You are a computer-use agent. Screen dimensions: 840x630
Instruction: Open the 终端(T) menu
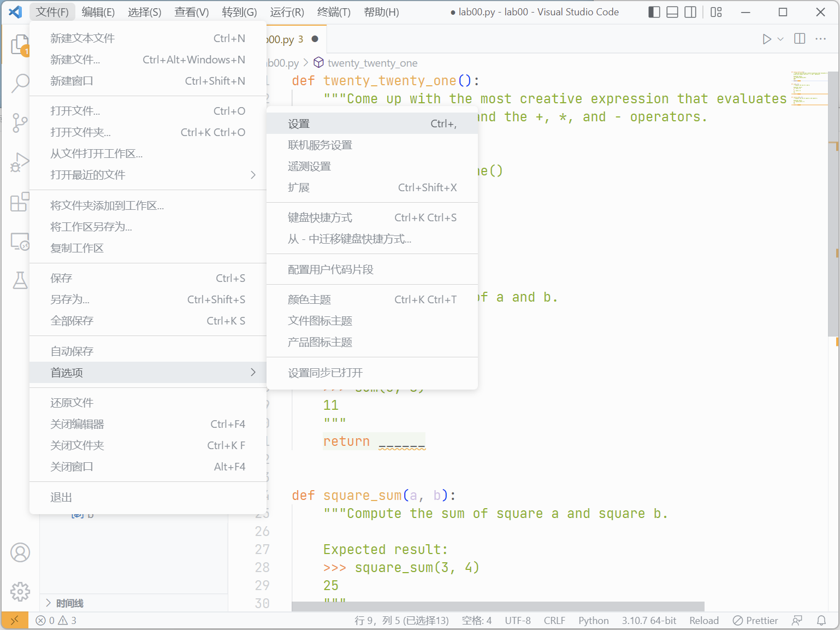point(334,12)
